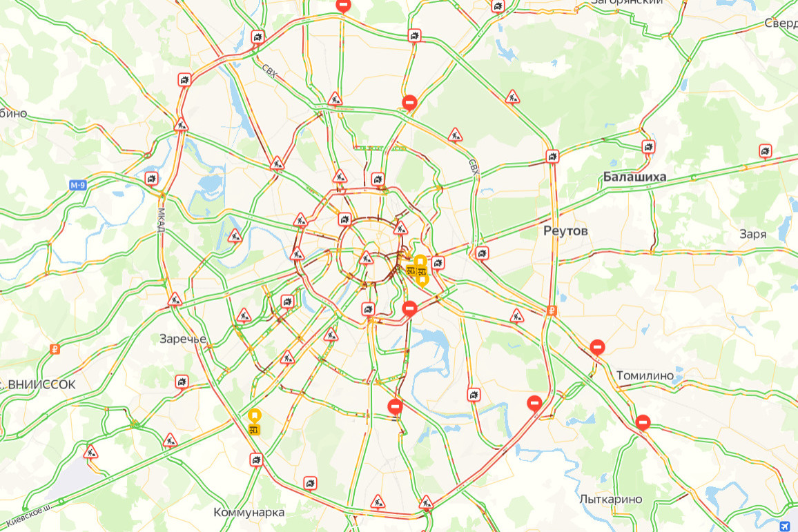Image resolution: width=798 pixels, height=532 pixels.
Task: Select the accident icon northeast of Балашиха label
Action: (648, 147)
